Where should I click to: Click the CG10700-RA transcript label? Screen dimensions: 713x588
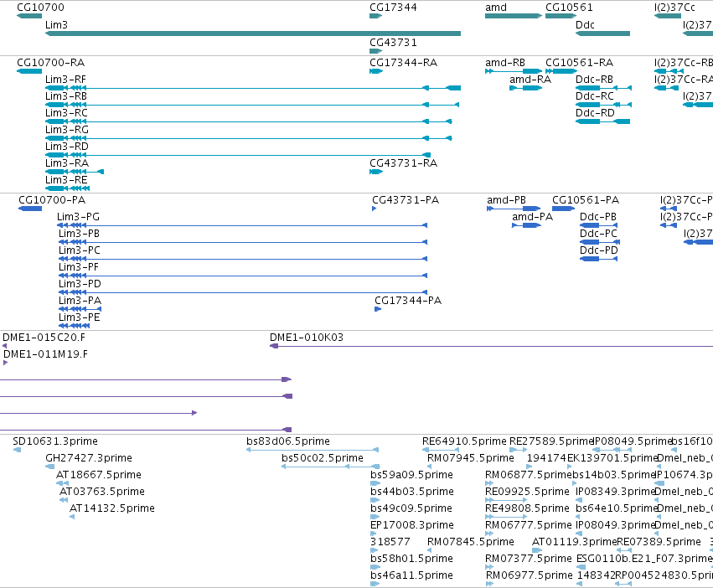50,62
